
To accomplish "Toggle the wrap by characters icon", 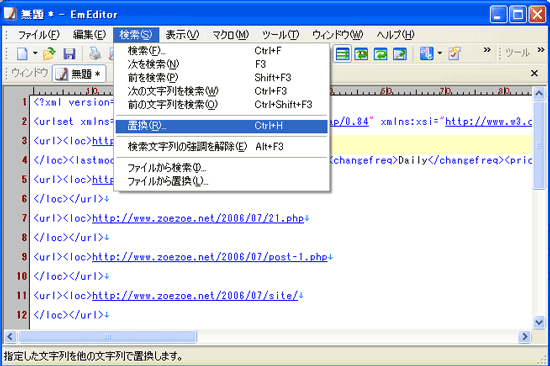I will [361, 54].
